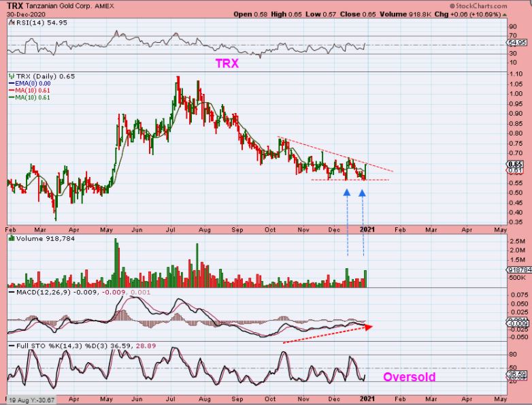Click the TRX (Daily) 0.65 legend label
Viewport: 532px width, 405px height.
[x=46, y=76]
